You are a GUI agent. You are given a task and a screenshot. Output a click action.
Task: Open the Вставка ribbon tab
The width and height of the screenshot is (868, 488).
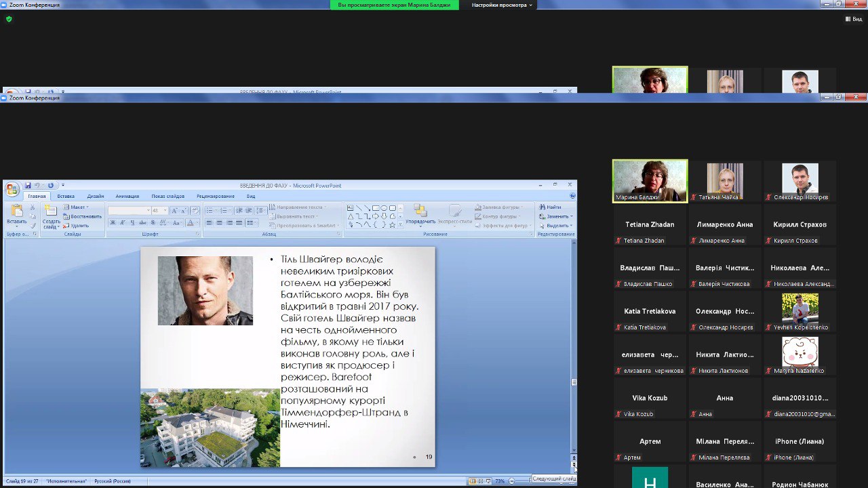pos(66,197)
